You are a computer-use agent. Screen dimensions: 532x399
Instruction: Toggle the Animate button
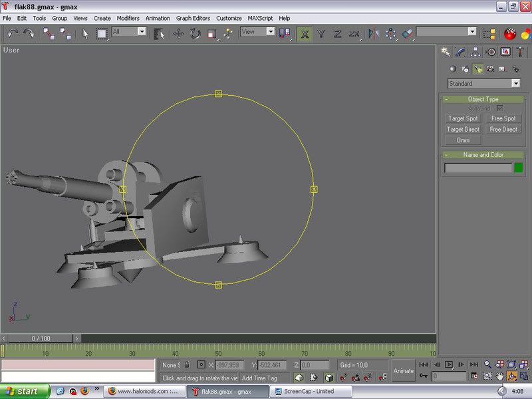click(404, 370)
